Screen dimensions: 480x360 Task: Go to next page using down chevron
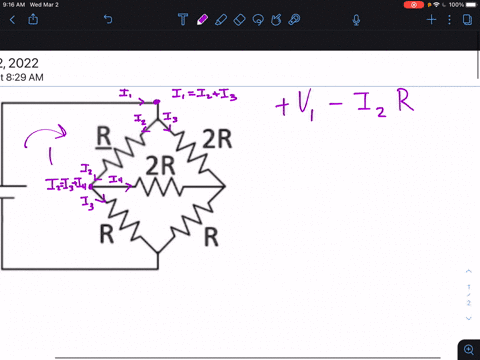(x=468, y=318)
